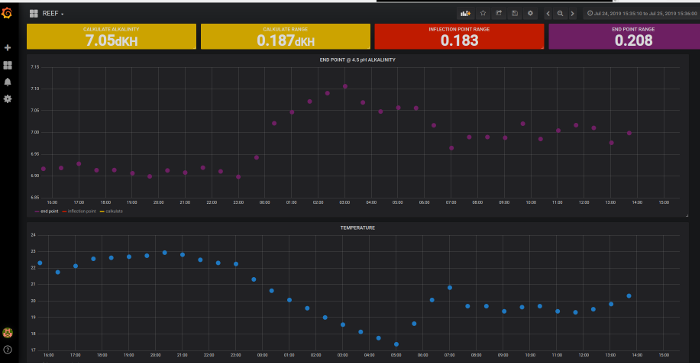Screen dimensions: 700x363
Task: Open the CALCULATE ALKALINITY panel title menu
Action: click(111, 29)
